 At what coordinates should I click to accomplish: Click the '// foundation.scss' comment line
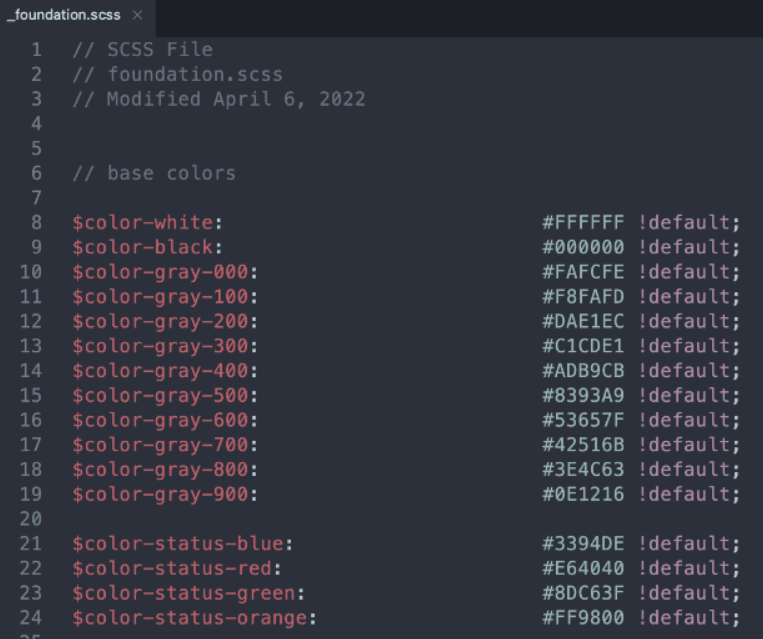coord(178,74)
